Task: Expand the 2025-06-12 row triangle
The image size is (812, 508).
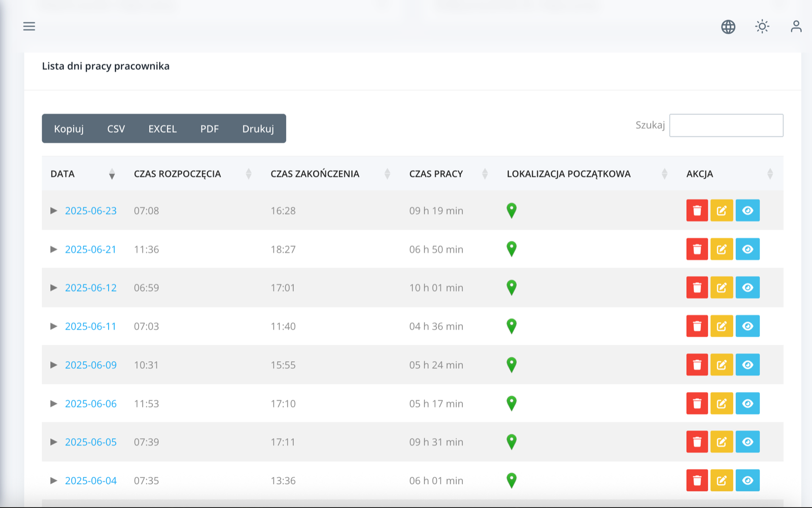Action: point(53,288)
